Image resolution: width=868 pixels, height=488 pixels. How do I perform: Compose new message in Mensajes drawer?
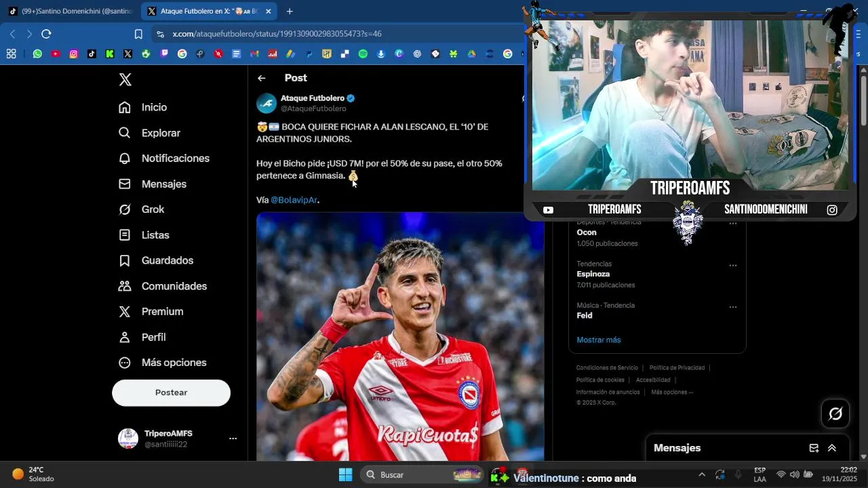pos(814,448)
